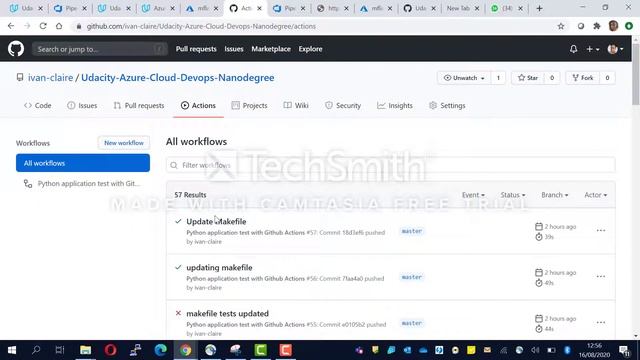Click the search or jump to field
Image resolution: width=640 pixels, height=360 pixels.
100,49
